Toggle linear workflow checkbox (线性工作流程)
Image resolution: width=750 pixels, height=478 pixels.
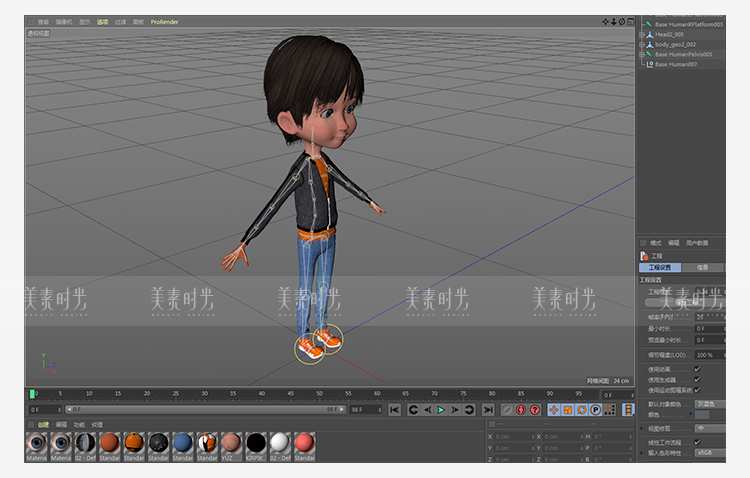697,442
